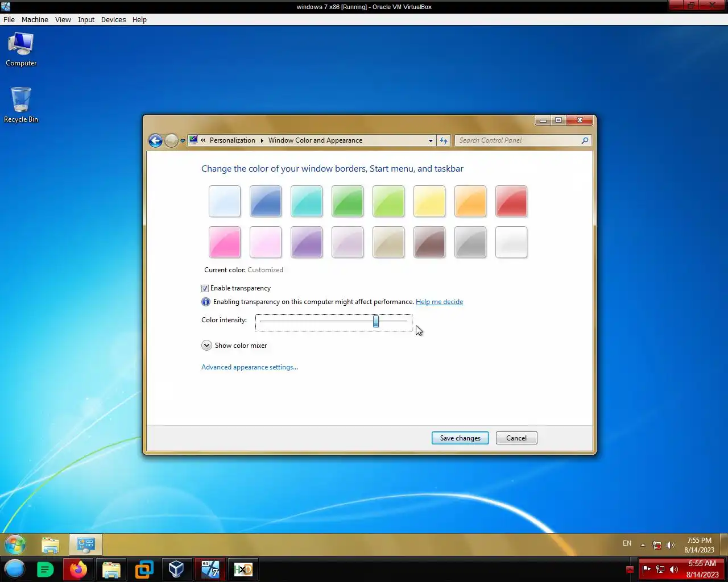Open the recent pages dropdown near Back button
The image size is (728, 582).
pyautogui.click(x=183, y=140)
